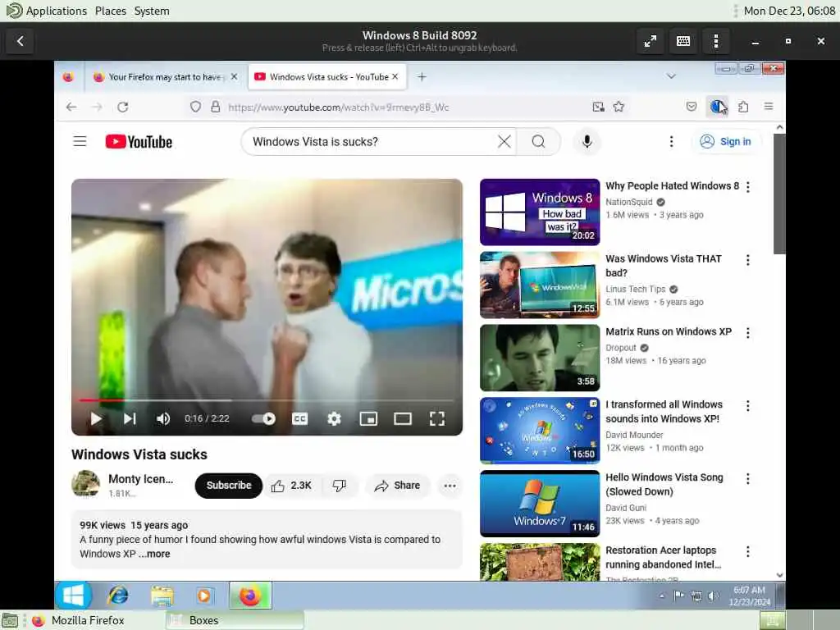Submit search with magnifier button
This screenshot has width=840, height=630.
coord(538,141)
